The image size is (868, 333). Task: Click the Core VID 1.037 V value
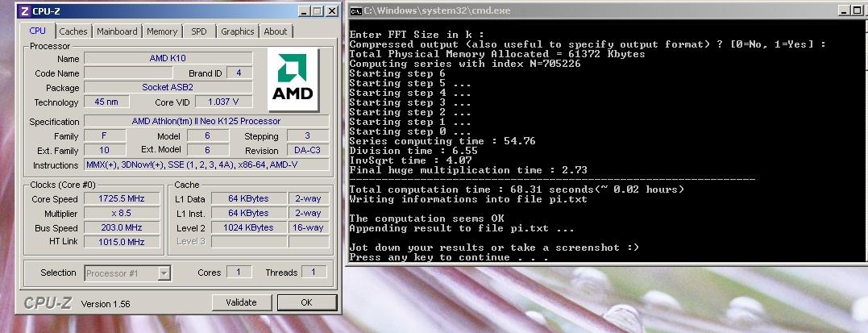tap(223, 102)
